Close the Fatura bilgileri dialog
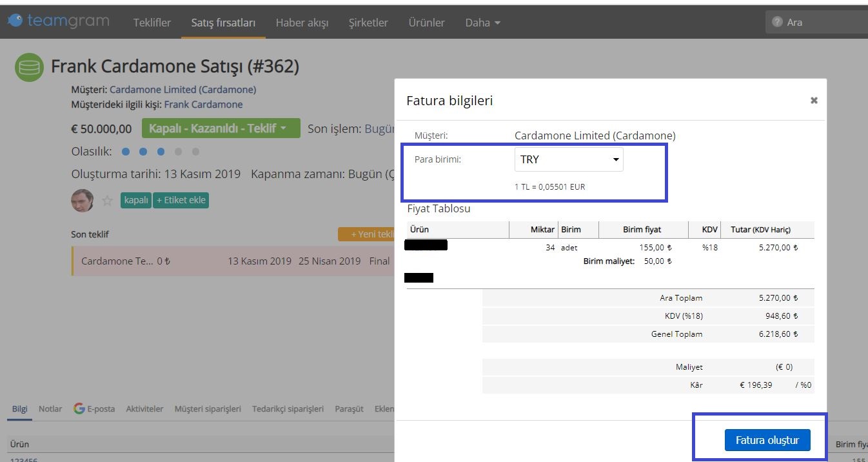The image size is (868, 462). click(814, 101)
